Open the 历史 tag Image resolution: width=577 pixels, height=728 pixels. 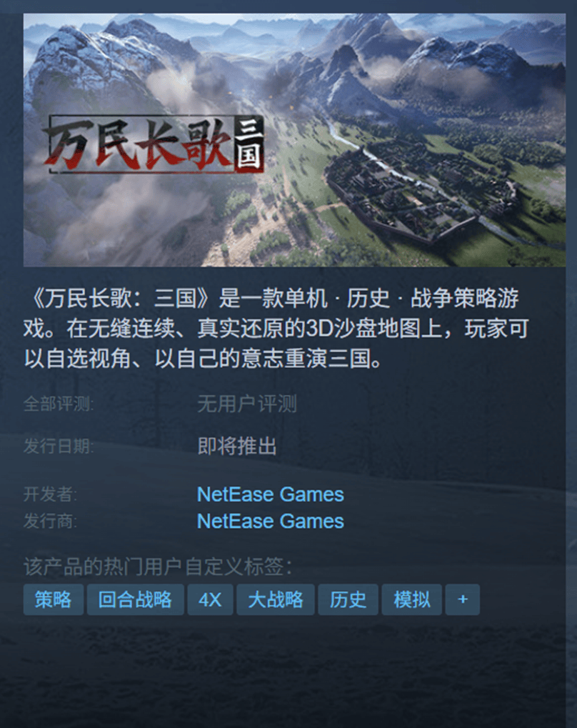coord(348,599)
